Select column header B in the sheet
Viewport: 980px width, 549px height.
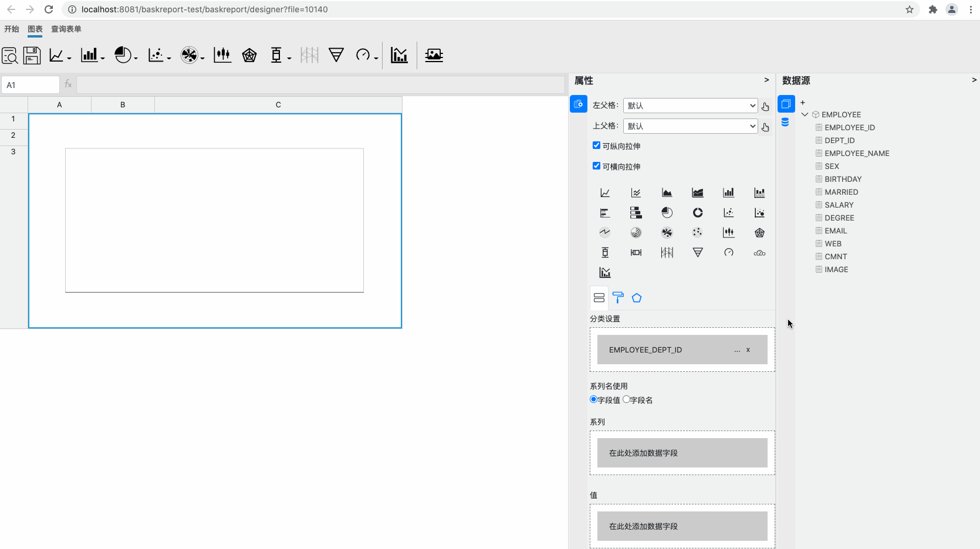123,104
